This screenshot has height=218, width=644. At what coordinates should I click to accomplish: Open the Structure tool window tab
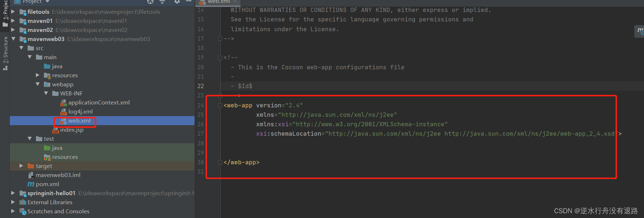tap(5, 53)
